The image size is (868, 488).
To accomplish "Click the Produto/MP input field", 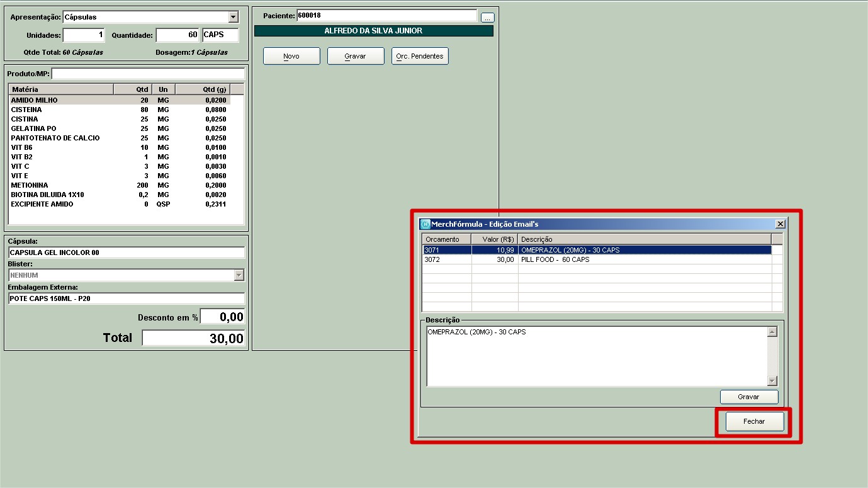I will (148, 74).
